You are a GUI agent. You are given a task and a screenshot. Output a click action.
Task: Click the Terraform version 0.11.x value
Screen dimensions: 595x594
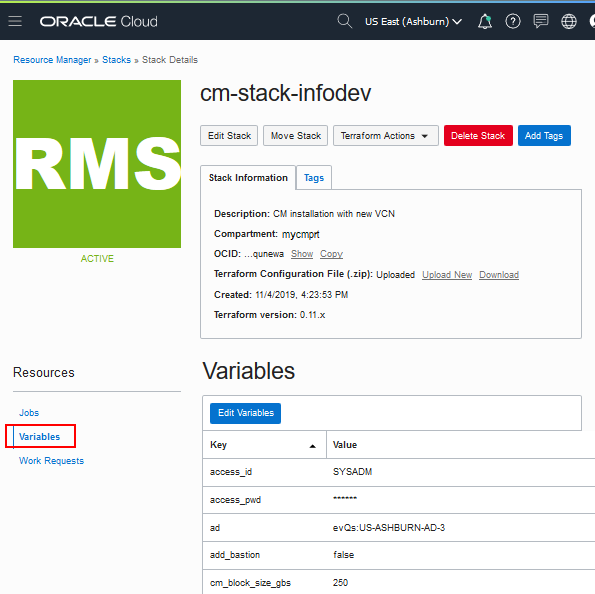click(312, 315)
